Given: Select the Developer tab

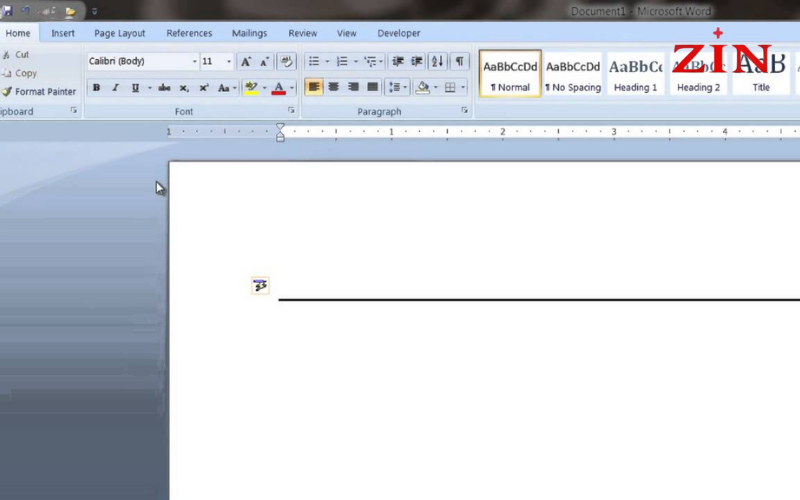Looking at the screenshot, I should [398, 33].
